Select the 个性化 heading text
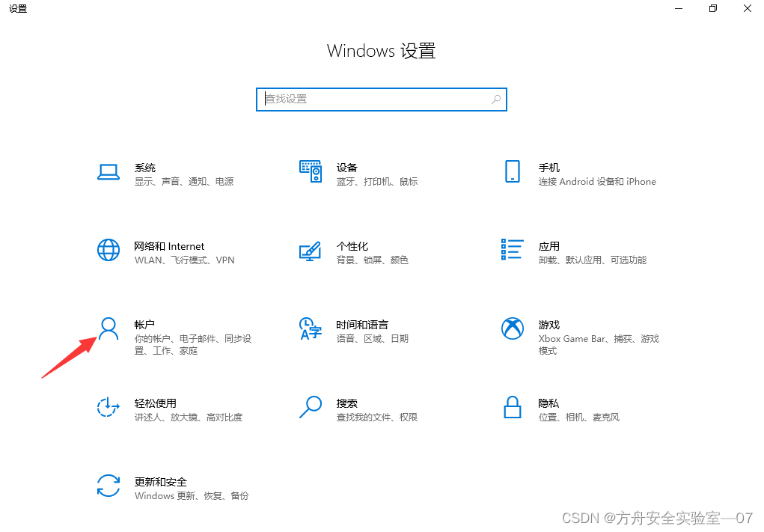The image size is (764, 532). click(352, 246)
